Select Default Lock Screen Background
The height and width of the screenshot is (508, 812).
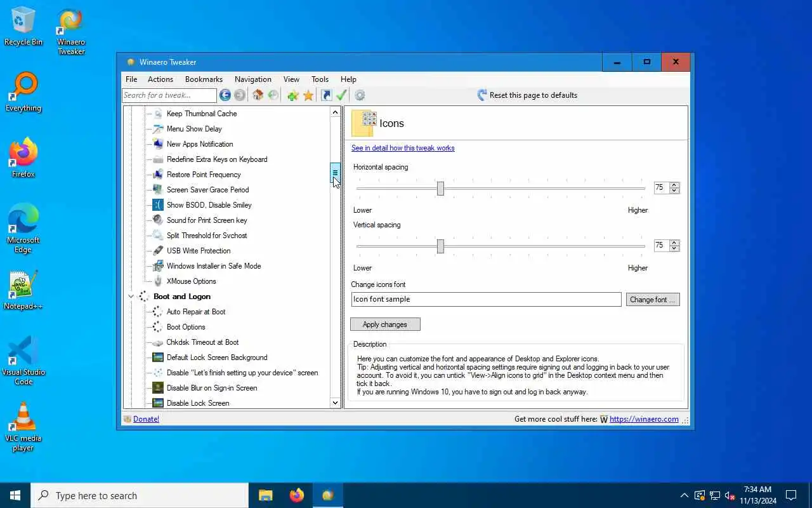(x=217, y=358)
